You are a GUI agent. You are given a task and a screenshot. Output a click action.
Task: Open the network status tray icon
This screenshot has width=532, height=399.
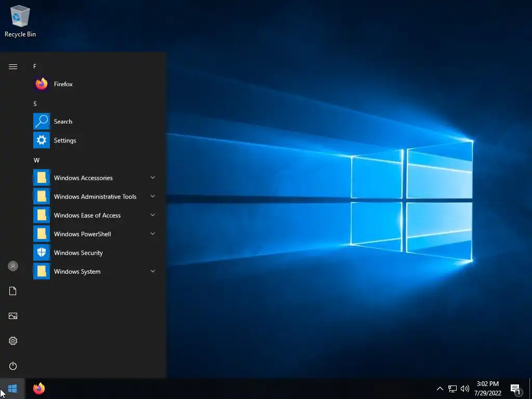(453, 389)
